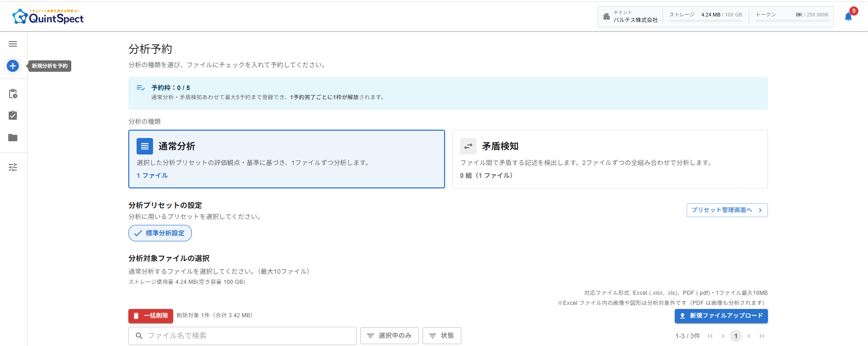Click the list icon of 通常分析 card
The height and width of the screenshot is (346, 868).
145,146
